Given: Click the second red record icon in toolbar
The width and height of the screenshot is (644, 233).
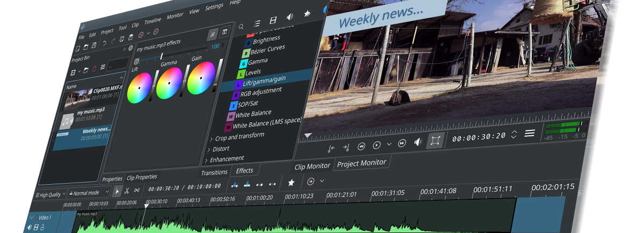Looking at the screenshot, I should click(156, 32).
